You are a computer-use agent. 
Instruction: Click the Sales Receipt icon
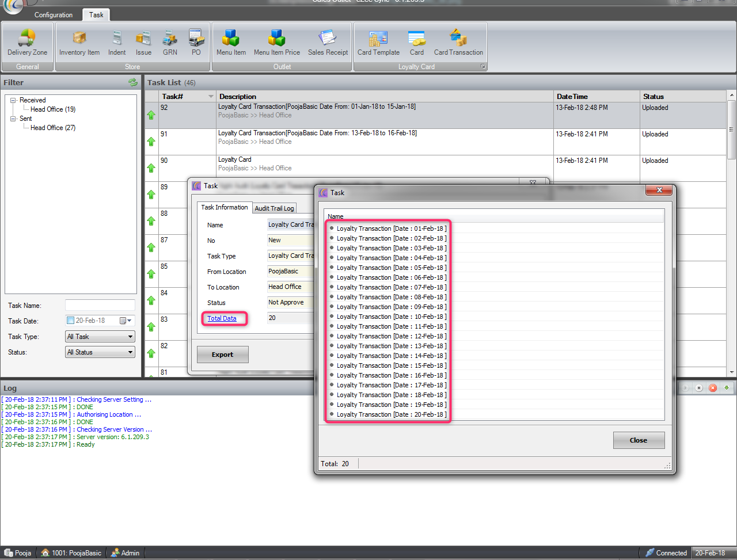pos(328,42)
